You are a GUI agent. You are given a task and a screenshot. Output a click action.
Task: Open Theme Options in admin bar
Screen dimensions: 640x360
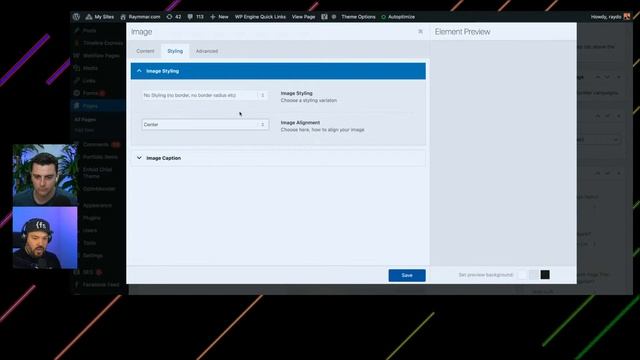(358, 17)
